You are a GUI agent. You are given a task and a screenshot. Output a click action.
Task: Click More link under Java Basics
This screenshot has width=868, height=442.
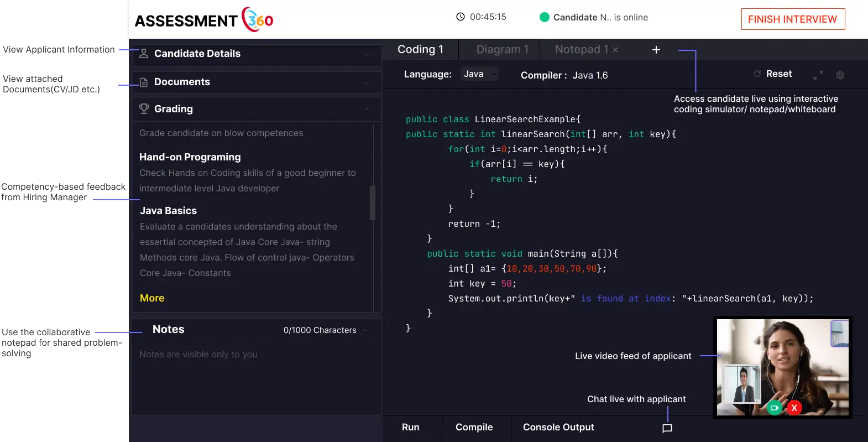tap(152, 298)
